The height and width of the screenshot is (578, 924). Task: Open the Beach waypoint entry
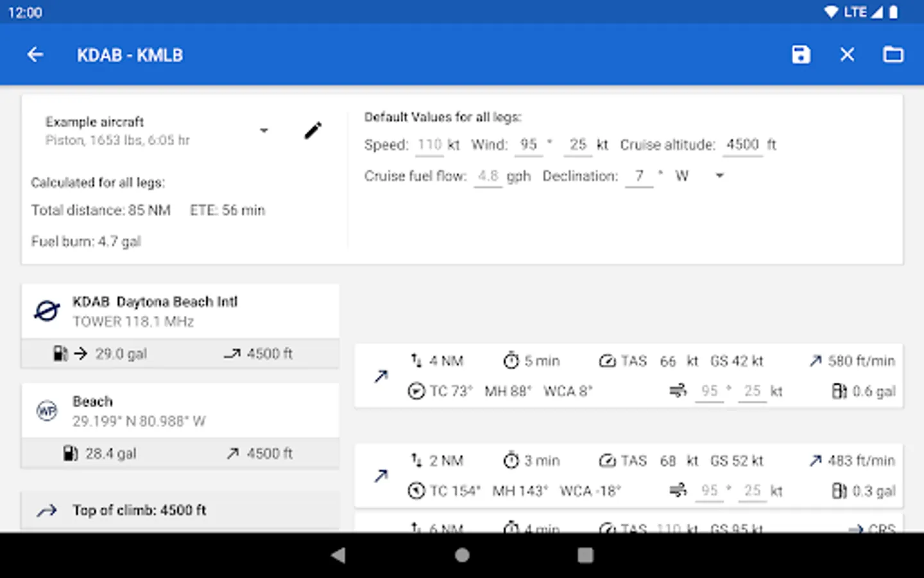(180, 411)
